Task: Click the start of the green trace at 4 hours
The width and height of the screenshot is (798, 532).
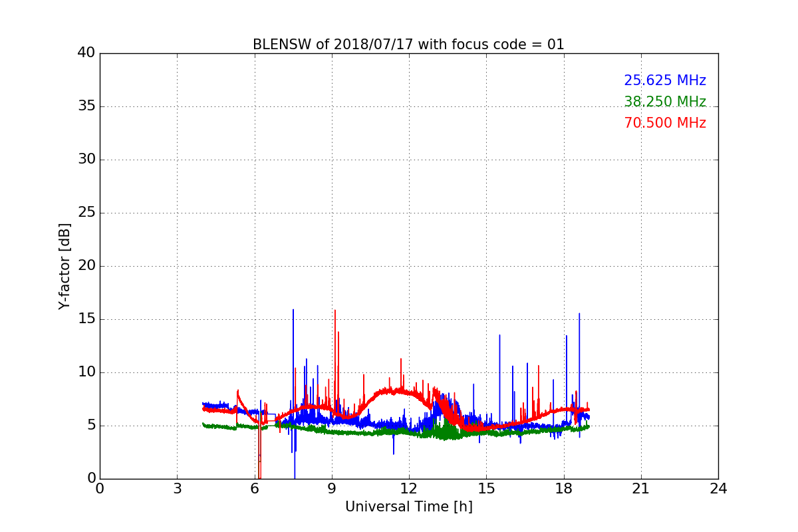Action: (x=203, y=424)
